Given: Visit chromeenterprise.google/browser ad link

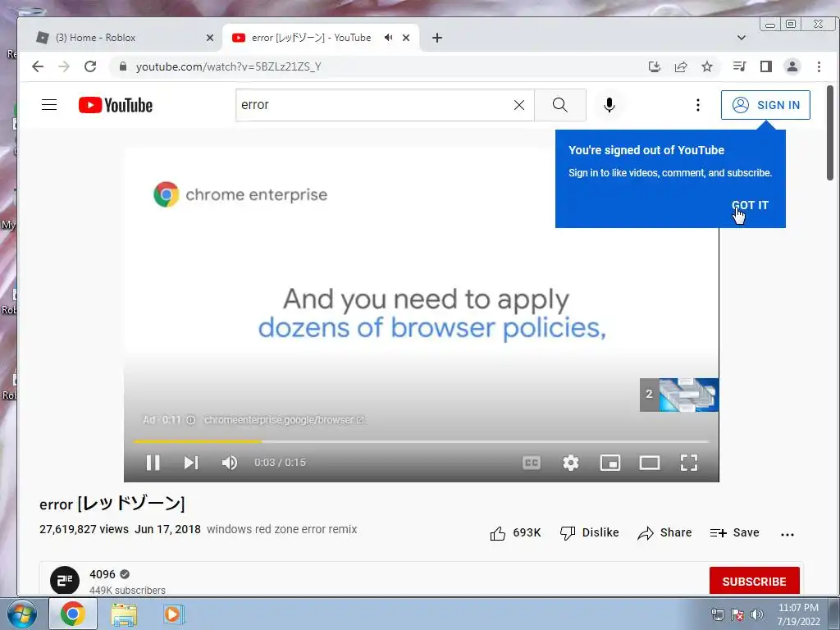Looking at the screenshot, I should 284,420.
